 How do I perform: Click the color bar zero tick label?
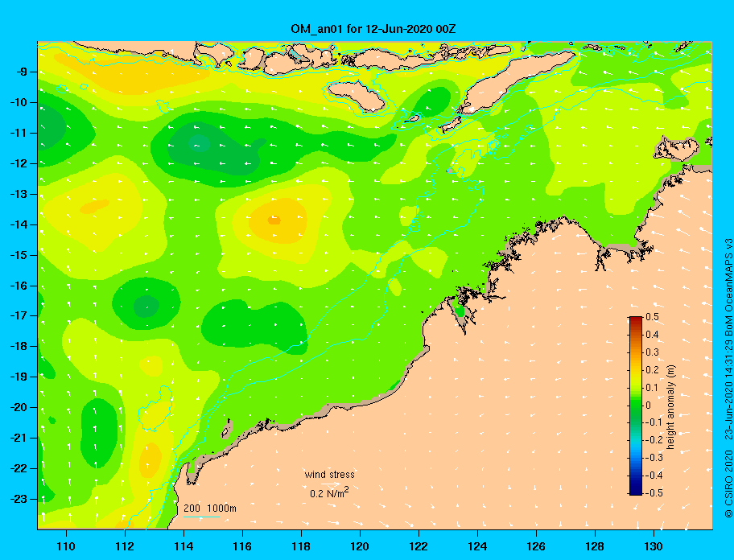(649, 406)
